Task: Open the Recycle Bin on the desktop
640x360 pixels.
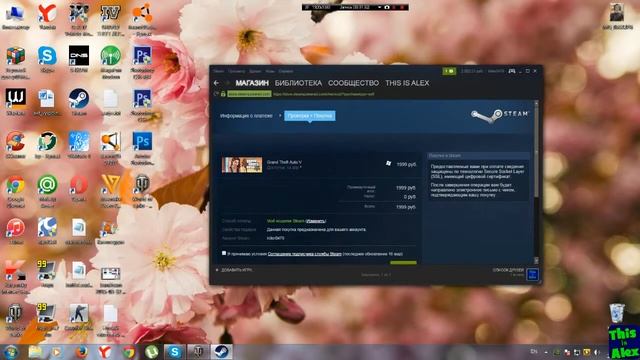Action: tap(617, 313)
